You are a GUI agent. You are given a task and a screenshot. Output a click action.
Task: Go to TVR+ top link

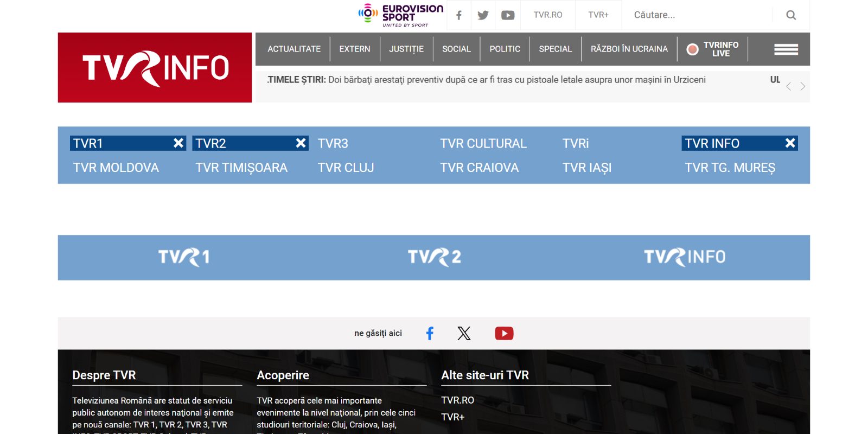click(x=598, y=15)
